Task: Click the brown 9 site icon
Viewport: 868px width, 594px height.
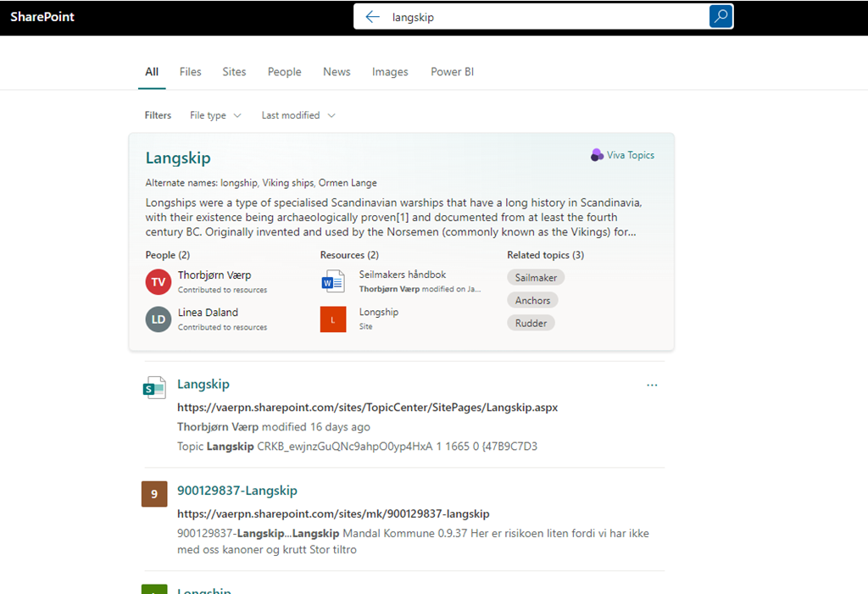Action: pos(154,494)
